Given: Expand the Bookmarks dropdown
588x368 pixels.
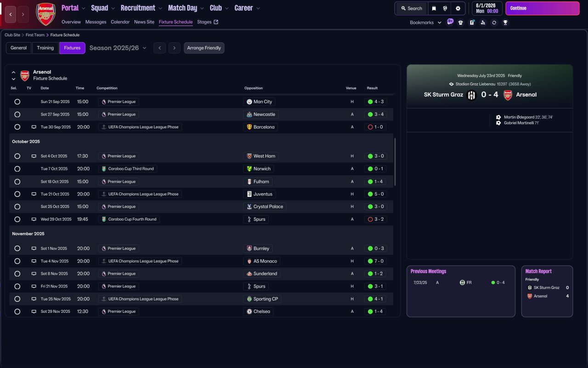Looking at the screenshot, I should pyautogui.click(x=425, y=23).
